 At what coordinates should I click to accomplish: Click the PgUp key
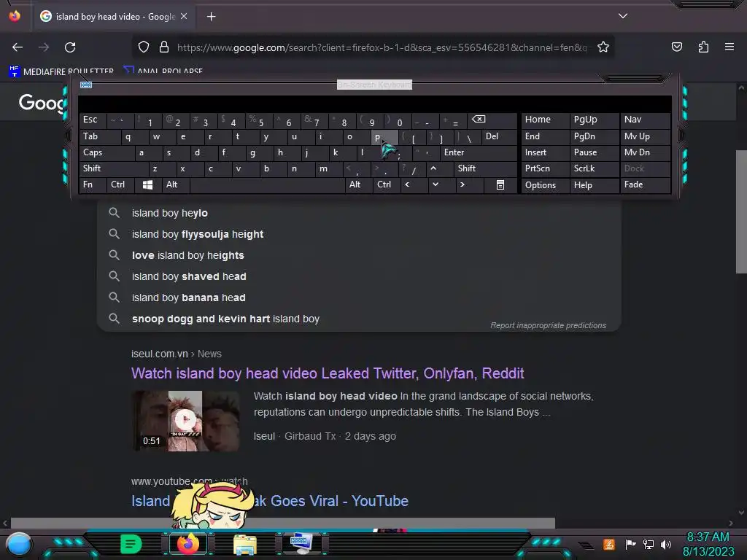pos(594,120)
